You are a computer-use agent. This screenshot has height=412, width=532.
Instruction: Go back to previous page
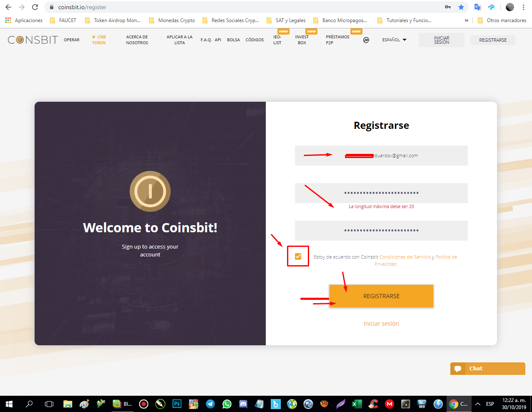8,7
